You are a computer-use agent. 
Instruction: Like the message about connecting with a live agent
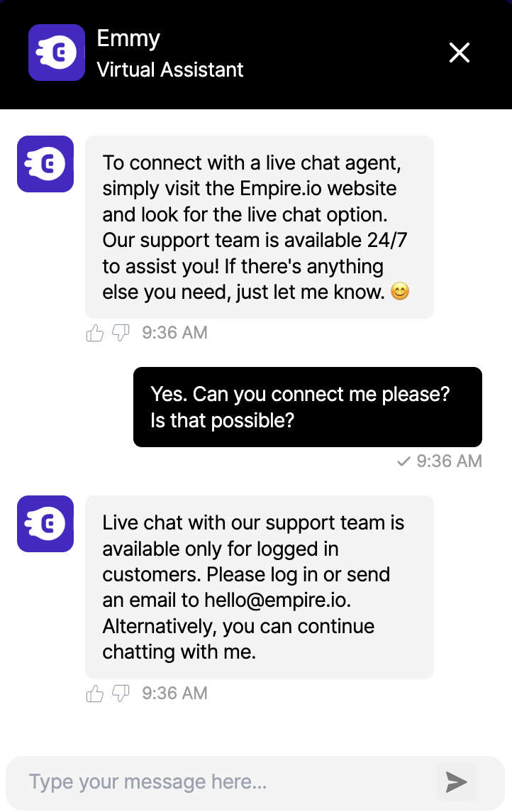[x=94, y=333]
